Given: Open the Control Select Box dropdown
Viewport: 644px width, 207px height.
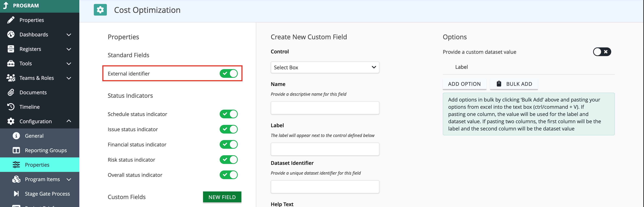Looking at the screenshot, I should pos(325,67).
